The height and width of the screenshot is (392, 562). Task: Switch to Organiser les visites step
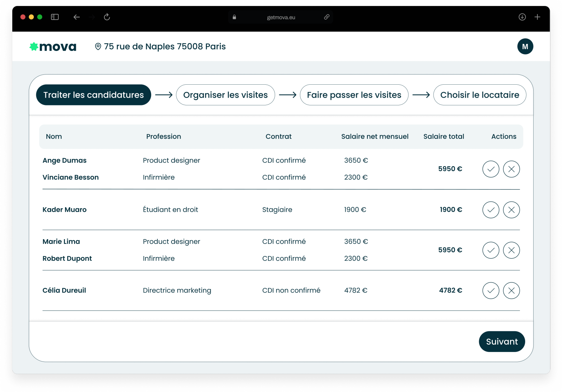tap(225, 95)
